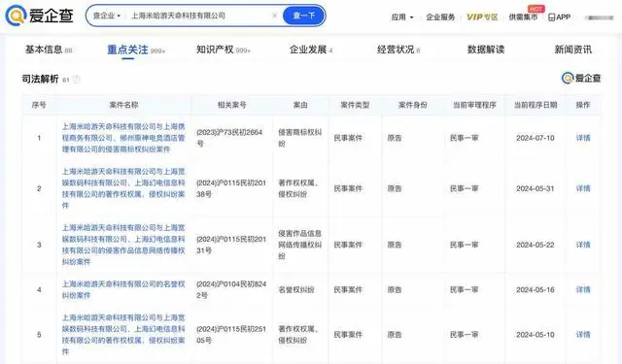
Task: Open 企业服务 in the top navigation
Action: tap(440, 17)
